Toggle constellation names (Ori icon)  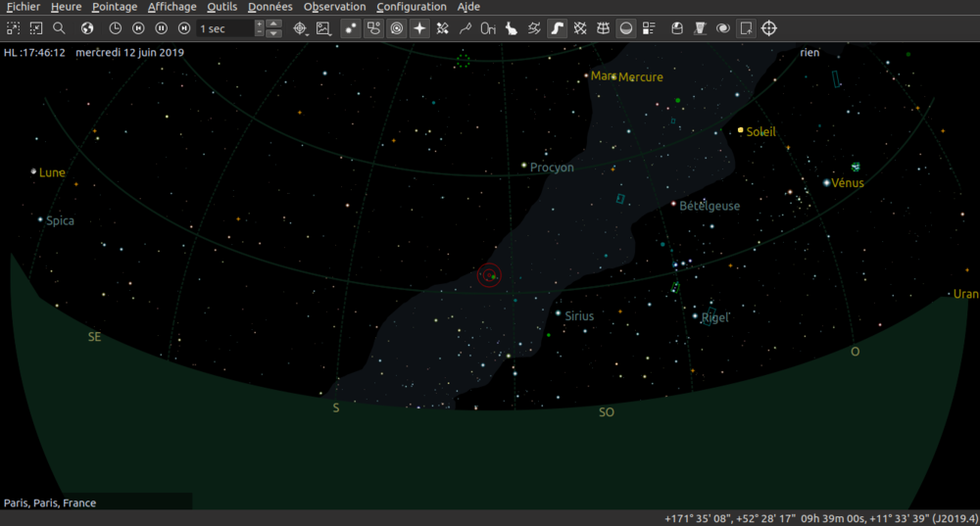pyautogui.click(x=488, y=28)
